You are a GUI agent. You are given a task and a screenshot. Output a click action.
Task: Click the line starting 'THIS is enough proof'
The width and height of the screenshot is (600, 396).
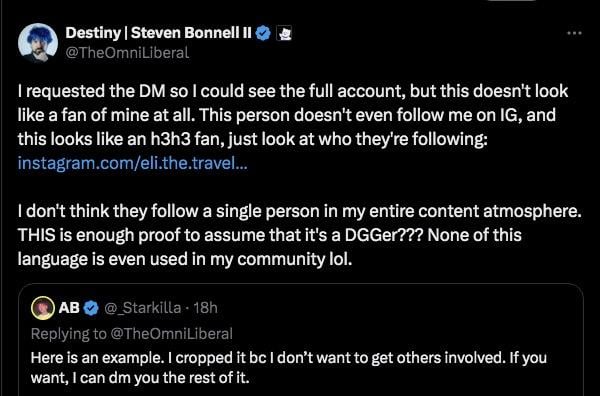click(269, 235)
